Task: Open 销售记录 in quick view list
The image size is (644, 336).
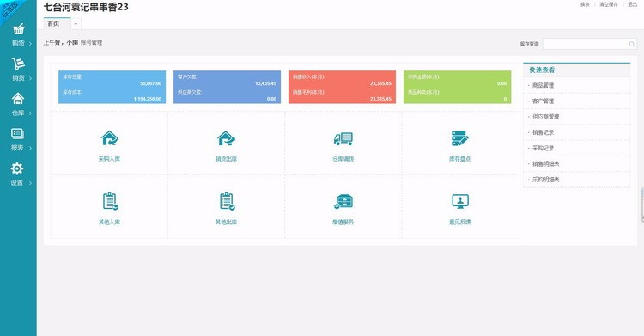Action: pyautogui.click(x=543, y=132)
